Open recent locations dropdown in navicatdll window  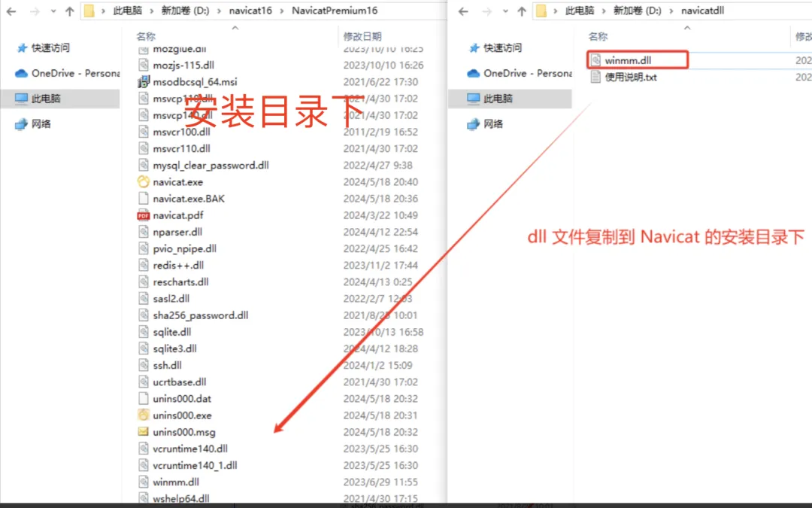[x=505, y=11]
